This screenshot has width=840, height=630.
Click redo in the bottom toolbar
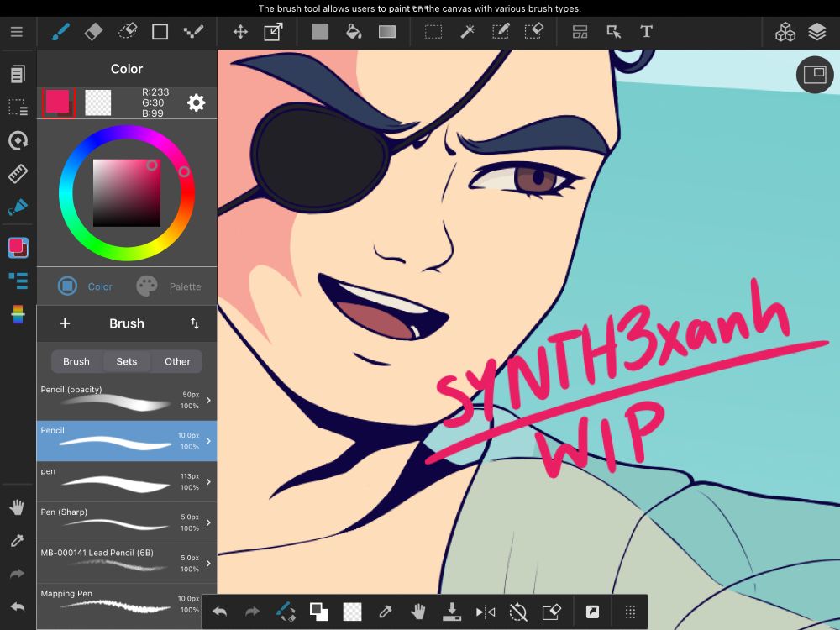pyautogui.click(x=252, y=612)
